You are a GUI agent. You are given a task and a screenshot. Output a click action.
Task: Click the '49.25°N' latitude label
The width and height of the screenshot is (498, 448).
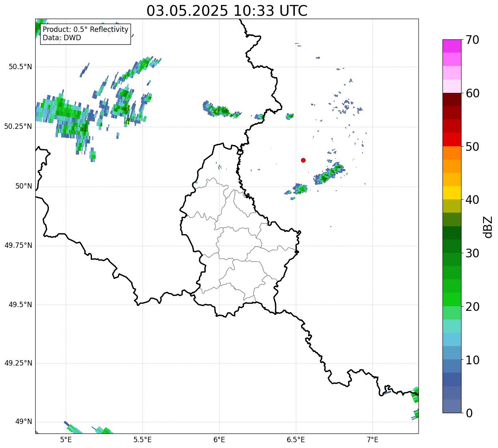[x=18, y=363]
